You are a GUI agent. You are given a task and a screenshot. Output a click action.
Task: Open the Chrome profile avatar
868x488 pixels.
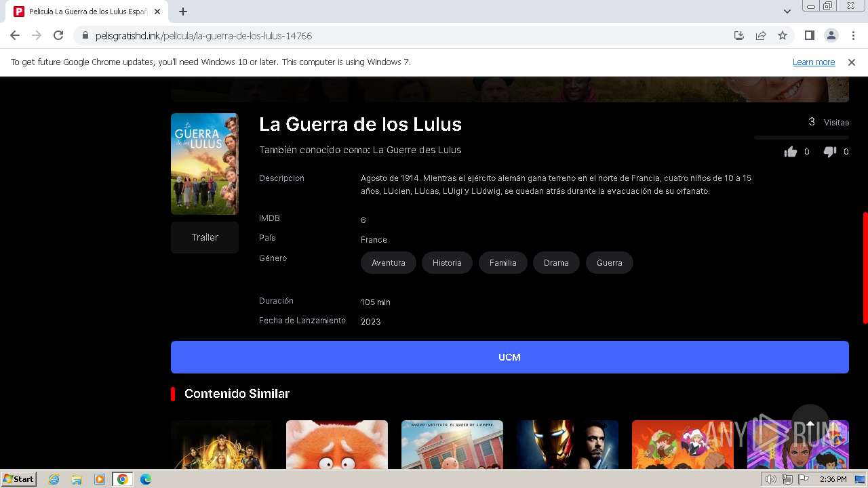pyautogui.click(x=831, y=35)
